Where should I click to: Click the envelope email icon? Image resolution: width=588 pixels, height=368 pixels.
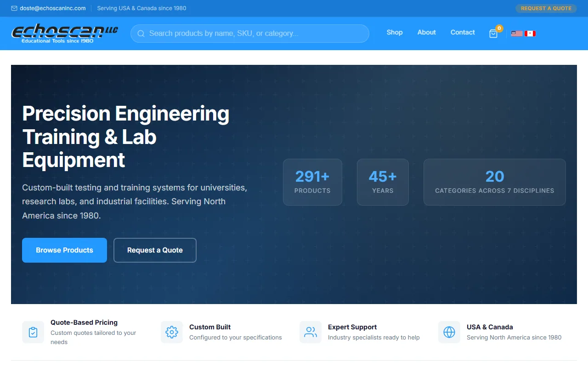(14, 8)
